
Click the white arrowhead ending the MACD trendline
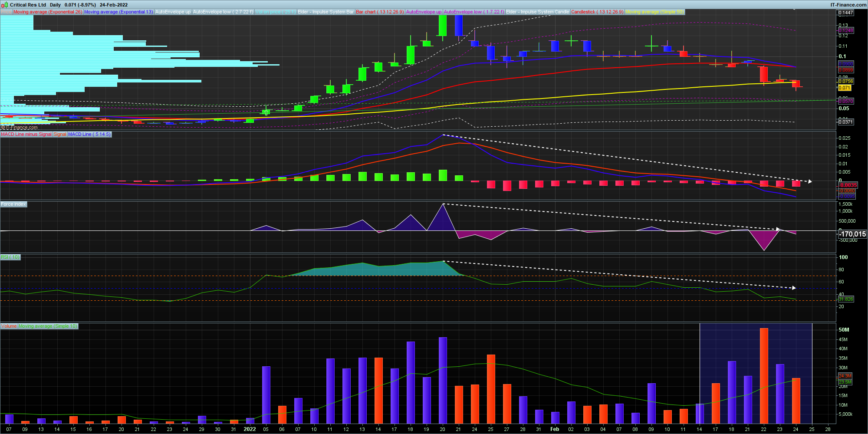point(810,181)
